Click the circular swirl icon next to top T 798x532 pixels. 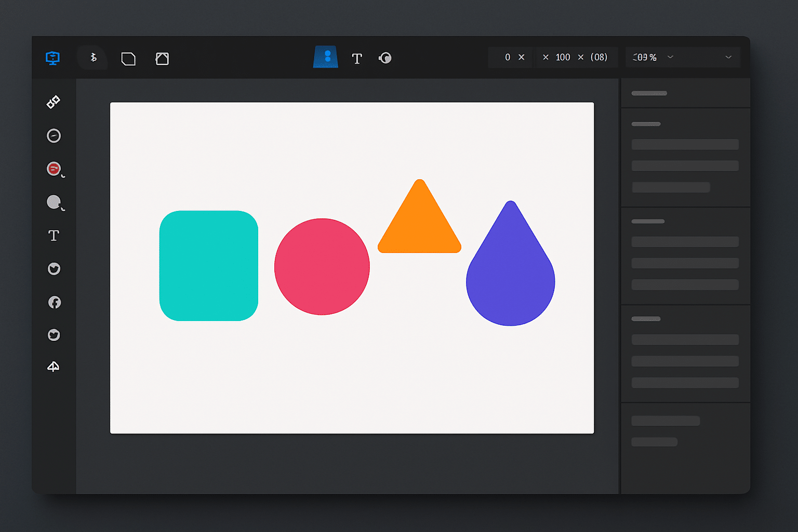point(385,58)
